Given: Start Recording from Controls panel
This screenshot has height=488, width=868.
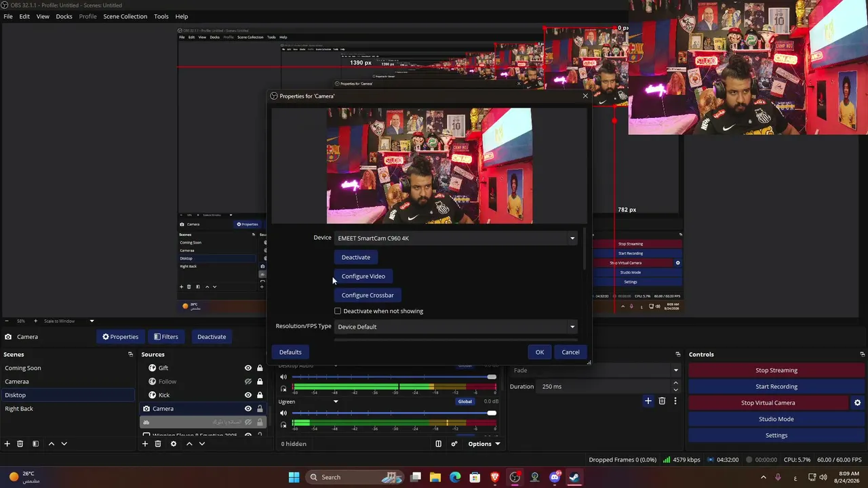Looking at the screenshot, I should (776, 386).
